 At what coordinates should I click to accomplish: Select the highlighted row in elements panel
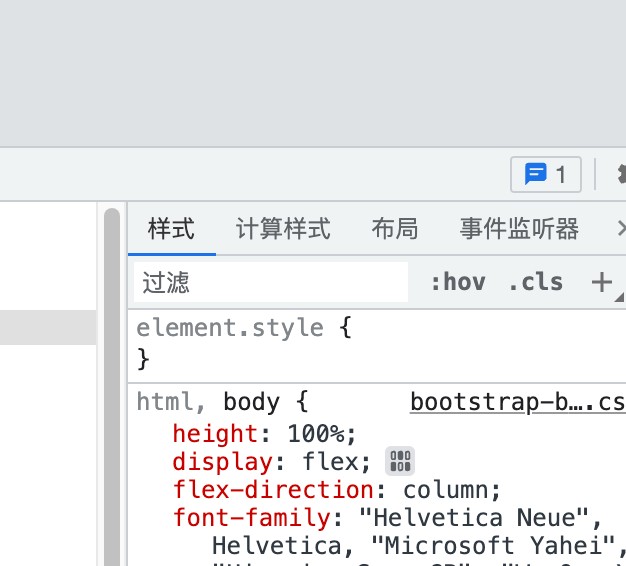tap(48, 327)
